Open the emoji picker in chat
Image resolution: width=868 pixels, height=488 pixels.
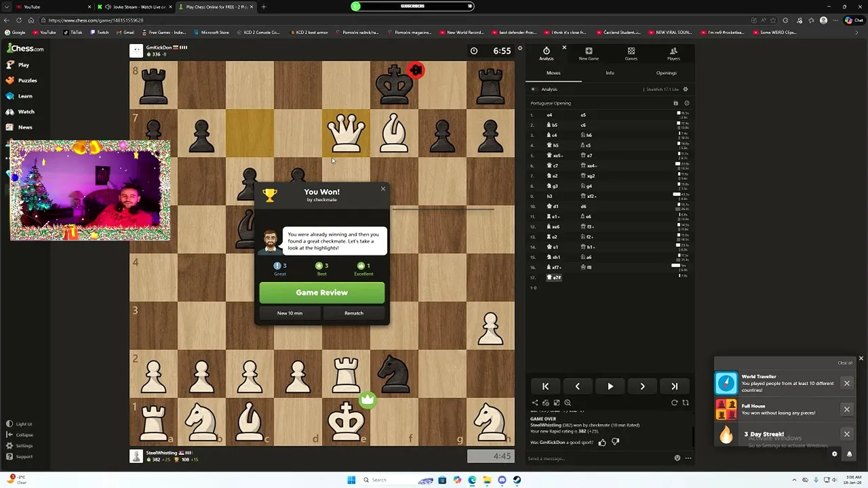click(677, 458)
